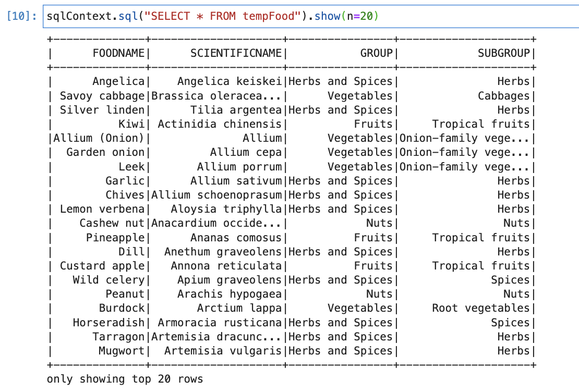Click the Ananas comosus scientific name
Screen dimensions: 579x392
tap(236, 238)
